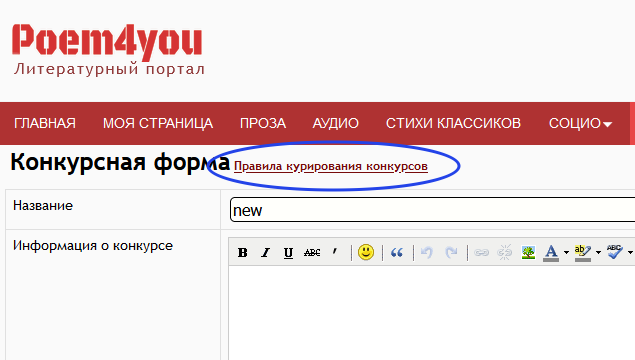Viewport: 635px width, 360px height.
Task: Open the spell check dropdown arrow
Action: coord(630,252)
